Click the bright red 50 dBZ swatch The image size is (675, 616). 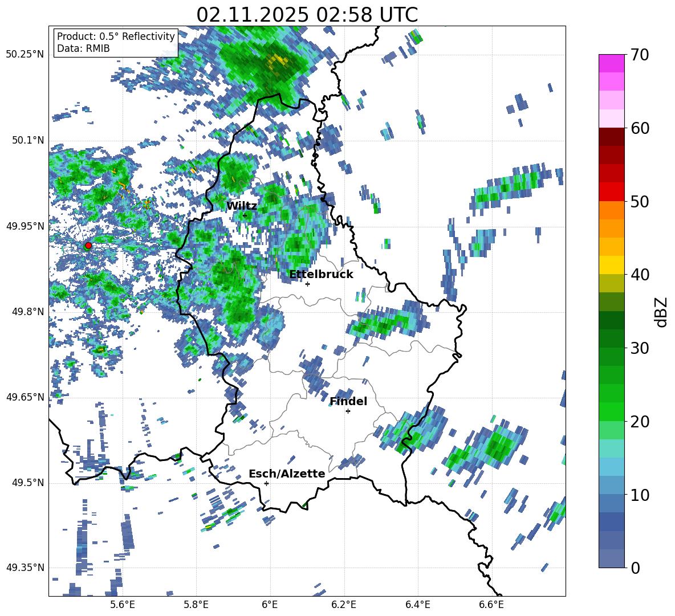point(611,192)
